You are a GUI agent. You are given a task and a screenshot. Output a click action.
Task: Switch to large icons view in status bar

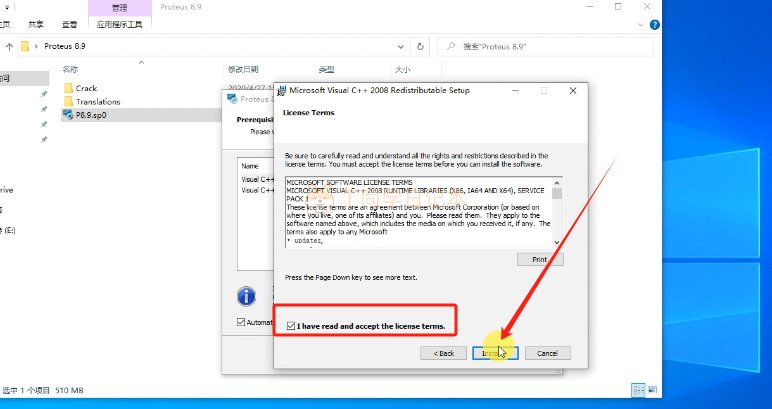tap(651, 388)
